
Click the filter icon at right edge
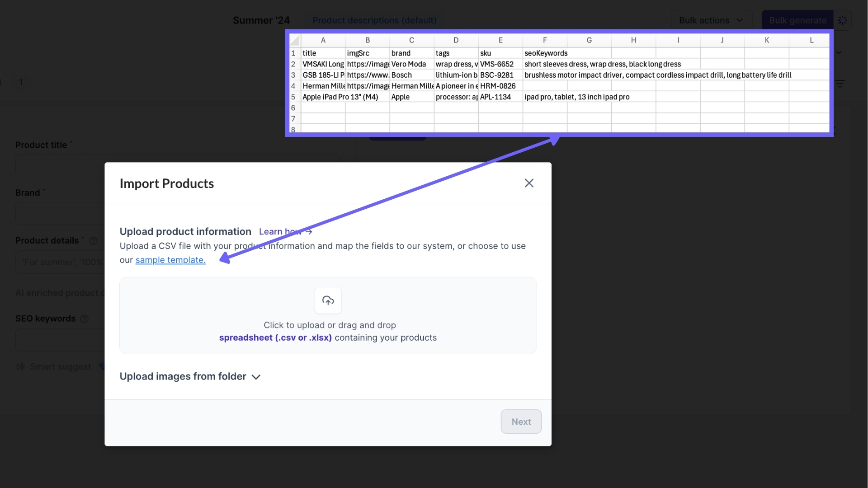pos(840,84)
